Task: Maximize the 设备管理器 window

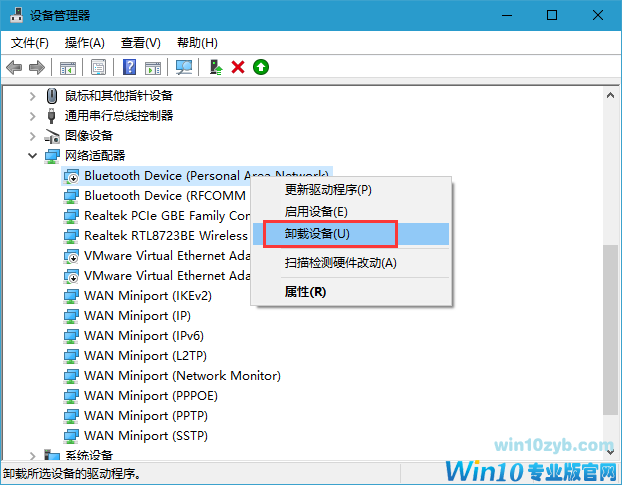Action: [552, 15]
